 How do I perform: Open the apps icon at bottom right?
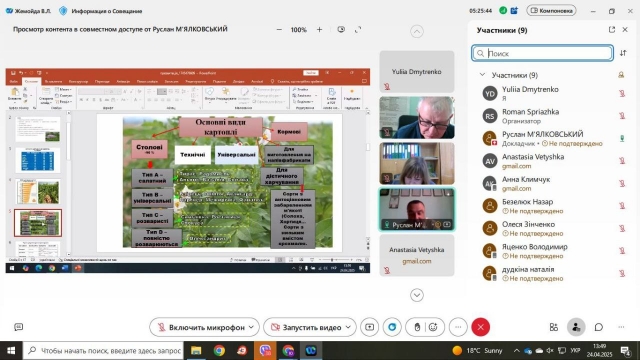(x=553, y=327)
